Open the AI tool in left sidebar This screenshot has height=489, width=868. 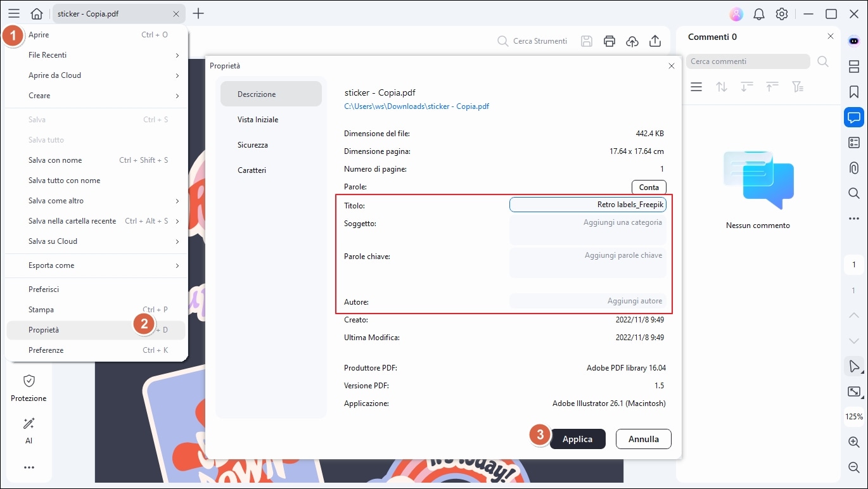(29, 431)
